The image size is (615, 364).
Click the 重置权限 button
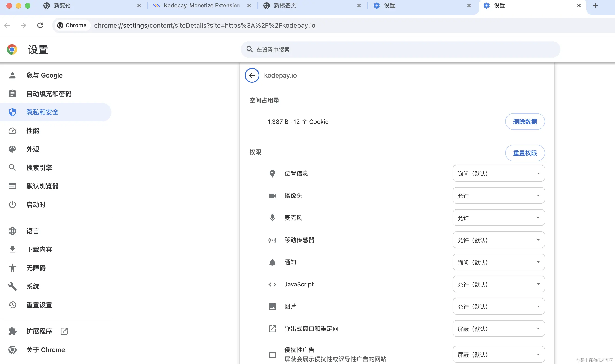coord(525,153)
